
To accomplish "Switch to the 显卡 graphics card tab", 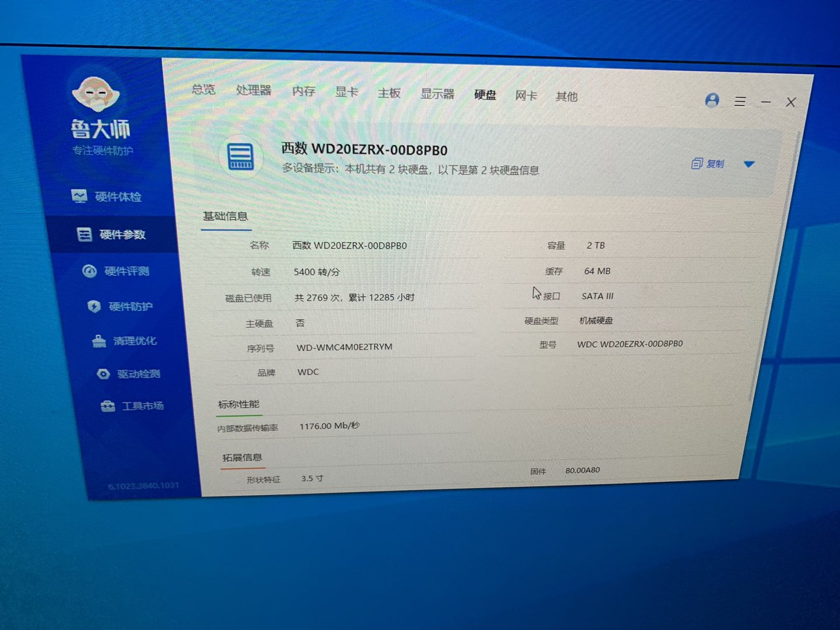I will click(x=346, y=92).
